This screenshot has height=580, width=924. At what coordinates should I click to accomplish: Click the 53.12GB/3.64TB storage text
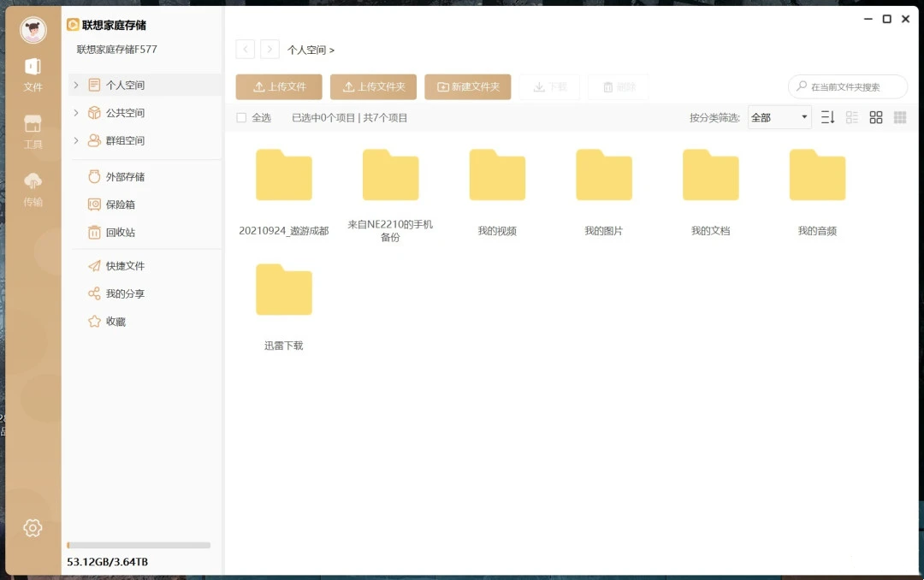coord(107,562)
